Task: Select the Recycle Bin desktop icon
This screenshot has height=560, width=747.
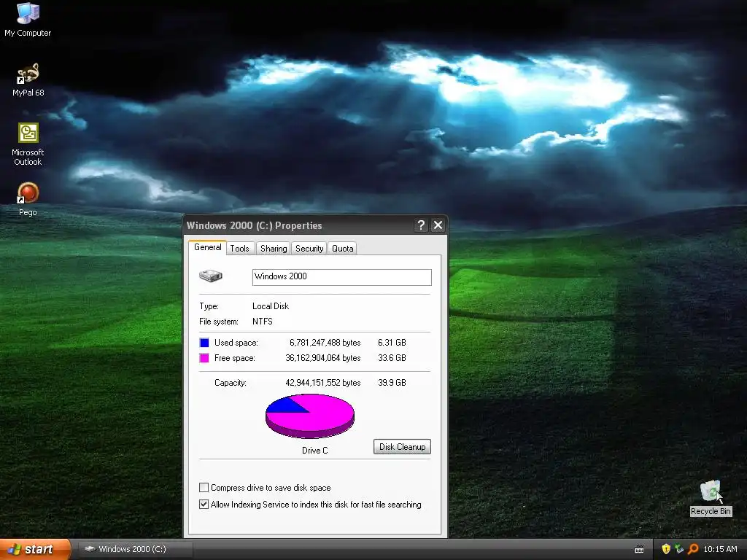Action: [x=711, y=497]
